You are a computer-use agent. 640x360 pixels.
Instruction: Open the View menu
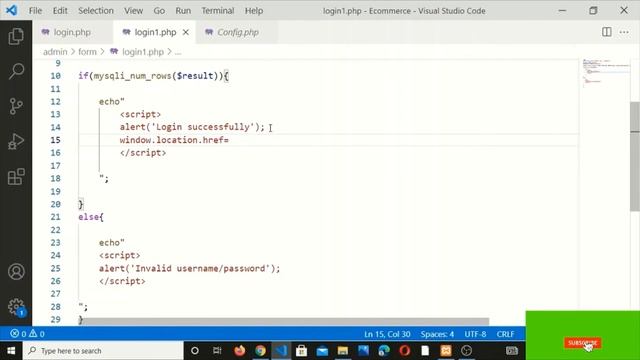[133, 11]
